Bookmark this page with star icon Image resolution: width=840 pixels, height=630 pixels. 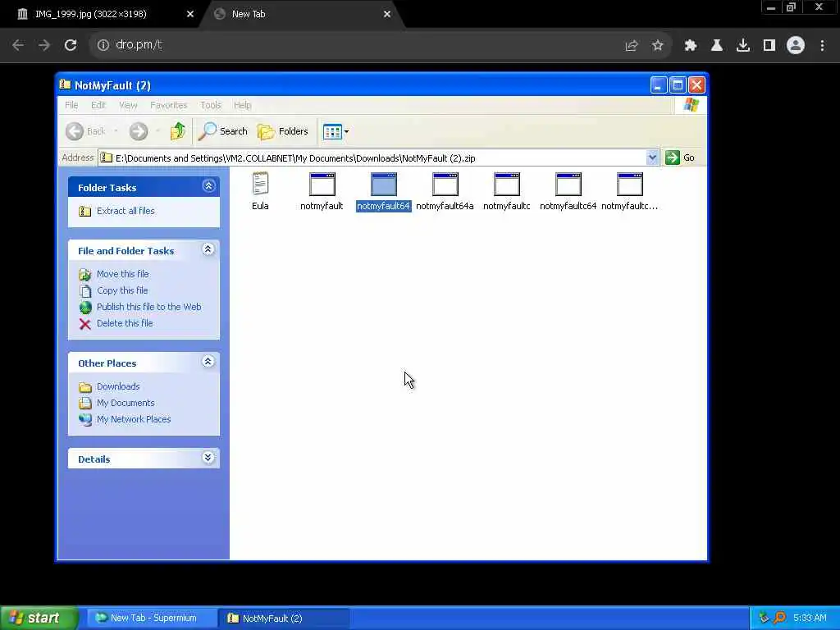point(658,46)
